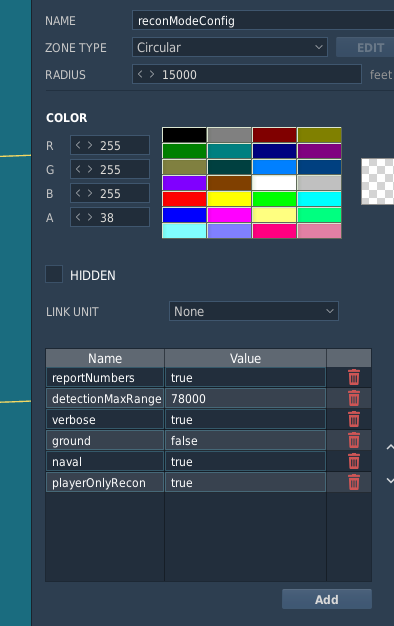Click the Add property button
This screenshot has width=394, height=626.
327,599
